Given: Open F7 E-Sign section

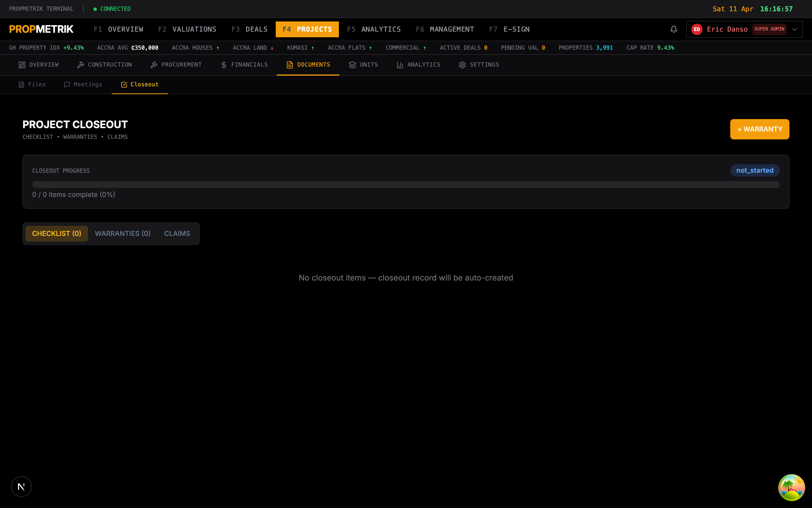Looking at the screenshot, I should click(509, 29).
